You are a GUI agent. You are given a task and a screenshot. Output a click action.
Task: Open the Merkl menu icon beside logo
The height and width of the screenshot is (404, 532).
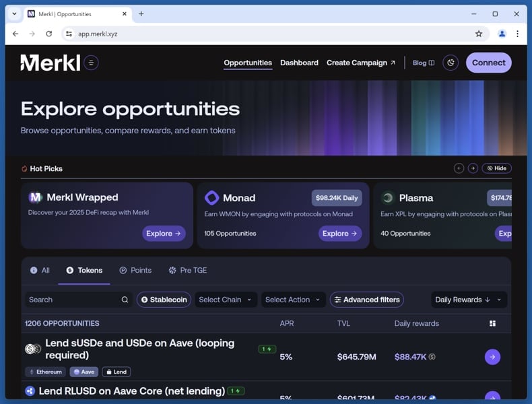91,63
